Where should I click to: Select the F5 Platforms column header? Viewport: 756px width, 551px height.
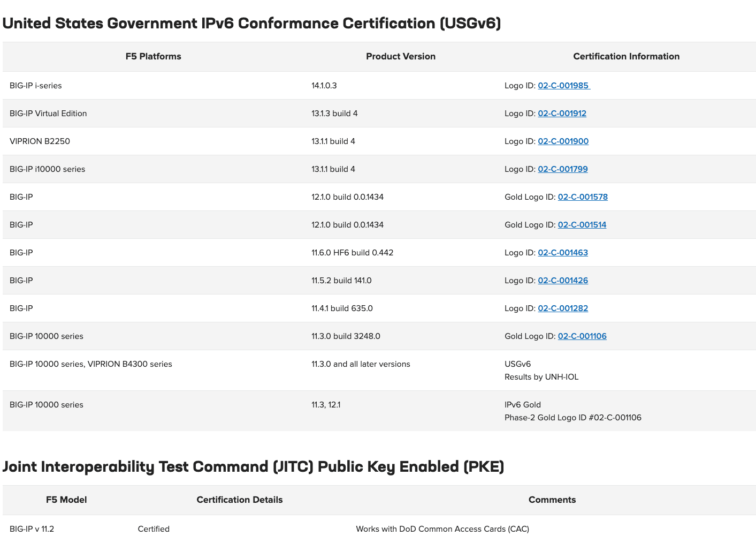[154, 56]
